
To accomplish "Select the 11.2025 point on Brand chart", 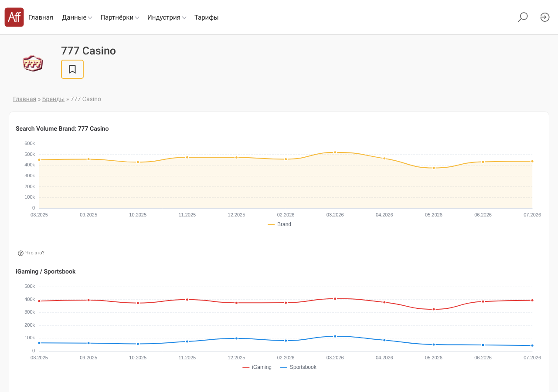I will pos(187,157).
